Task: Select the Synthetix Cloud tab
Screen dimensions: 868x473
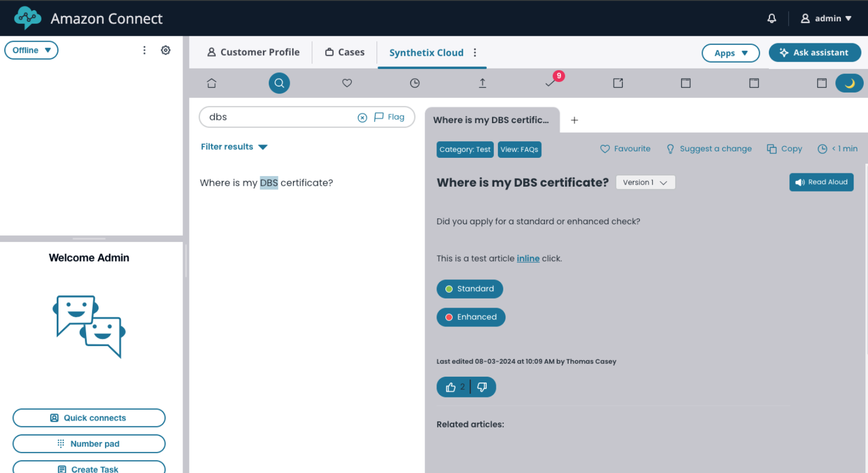Action: point(426,52)
